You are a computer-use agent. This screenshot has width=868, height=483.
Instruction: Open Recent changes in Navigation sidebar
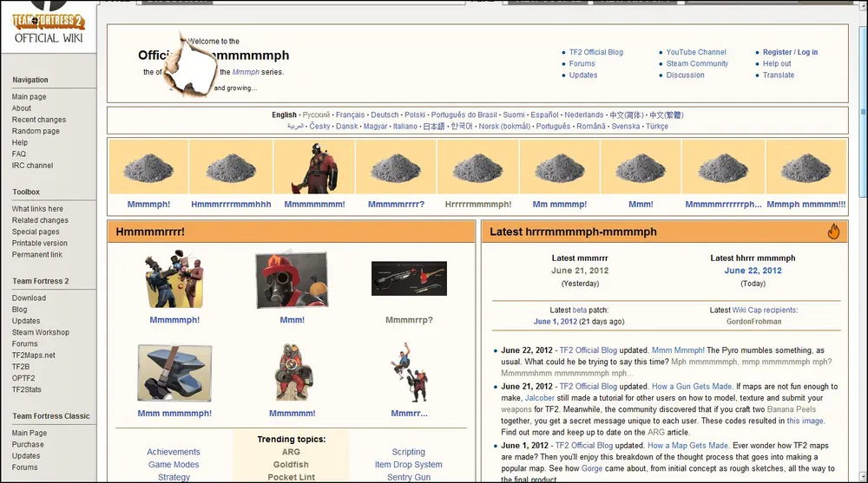pyautogui.click(x=39, y=120)
